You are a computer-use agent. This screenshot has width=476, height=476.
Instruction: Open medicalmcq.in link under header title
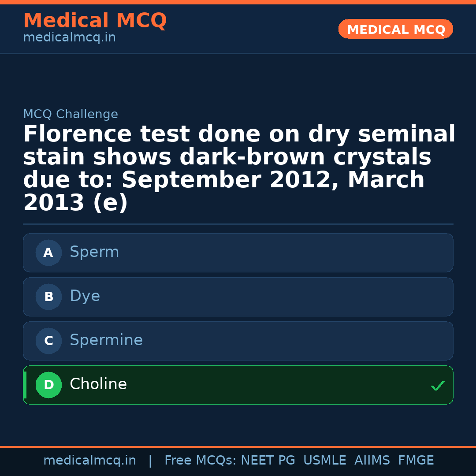click(x=69, y=38)
